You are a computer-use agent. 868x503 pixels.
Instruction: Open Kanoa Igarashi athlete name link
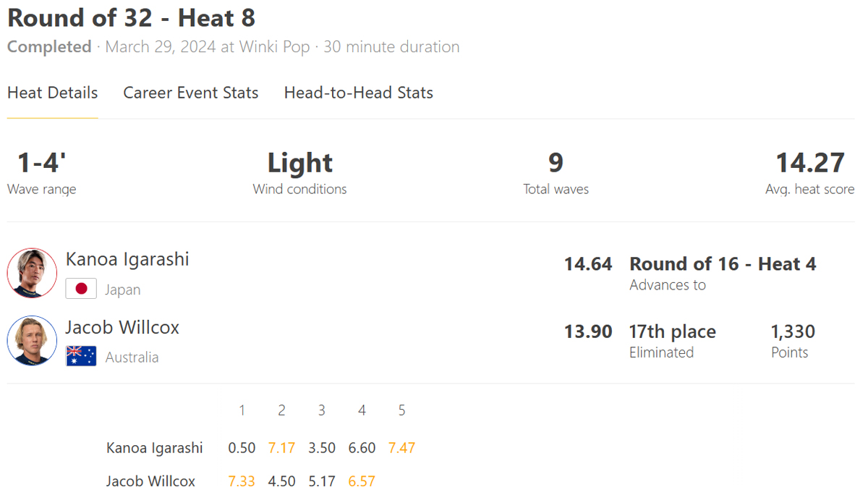click(127, 259)
